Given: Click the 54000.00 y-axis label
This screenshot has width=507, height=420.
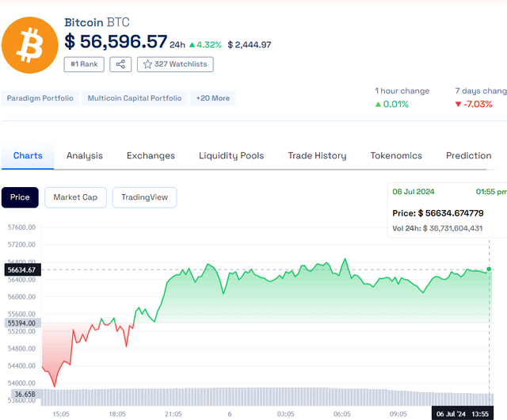Looking at the screenshot, I should tap(21, 383).
